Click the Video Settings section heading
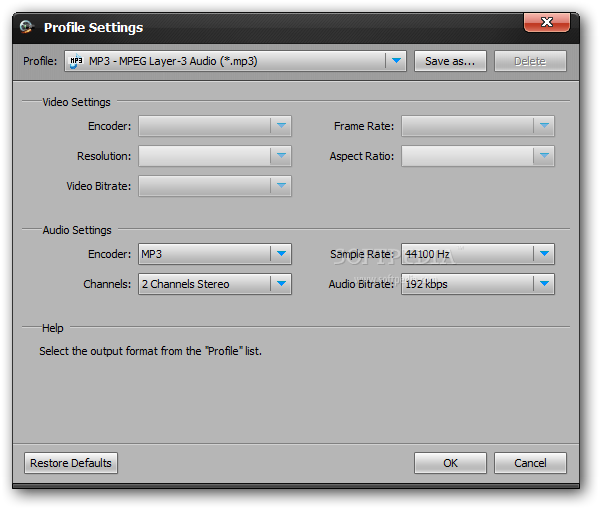The width and height of the screenshot is (600, 509). 76,102
